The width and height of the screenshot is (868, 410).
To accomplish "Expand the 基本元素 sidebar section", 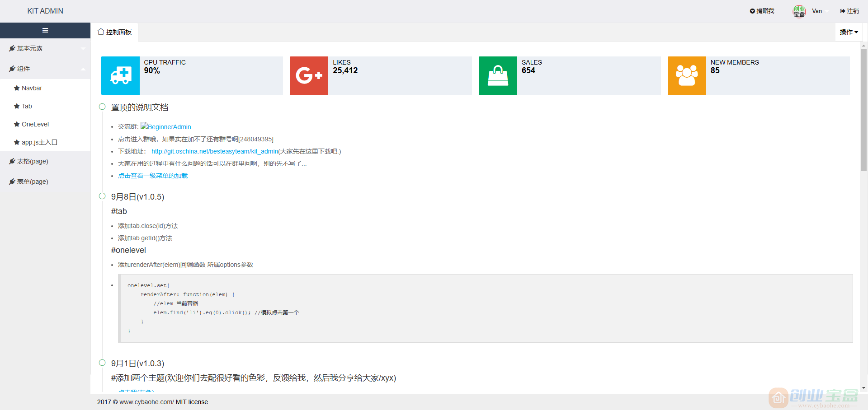I will coord(30,48).
